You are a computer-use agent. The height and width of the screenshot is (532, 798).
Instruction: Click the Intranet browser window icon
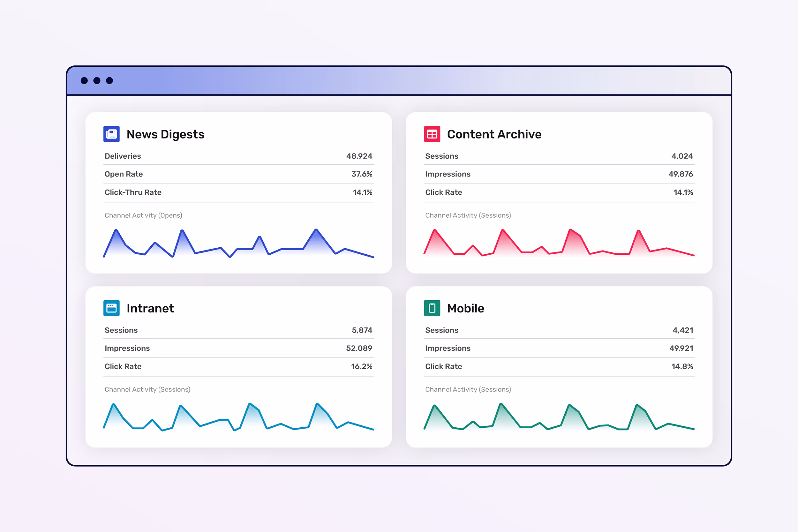[112, 308]
